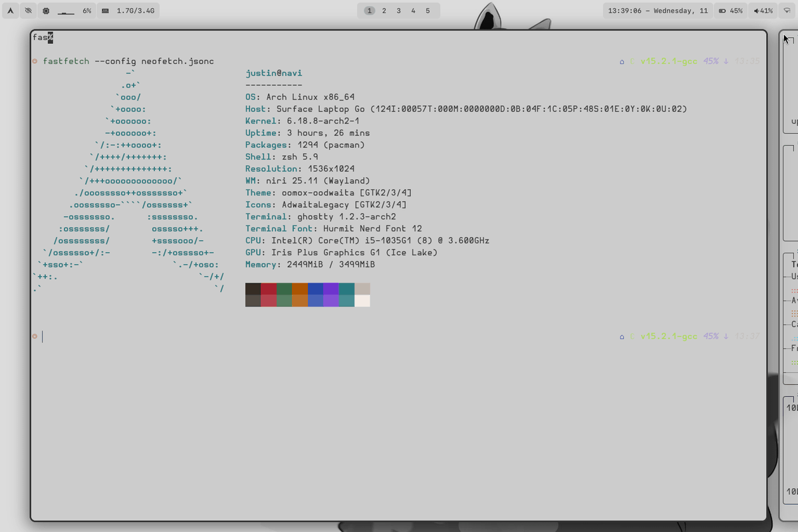Select the Memory: 2449MiB / 3499MiB line
The height and width of the screenshot is (532, 798).
pos(311,265)
